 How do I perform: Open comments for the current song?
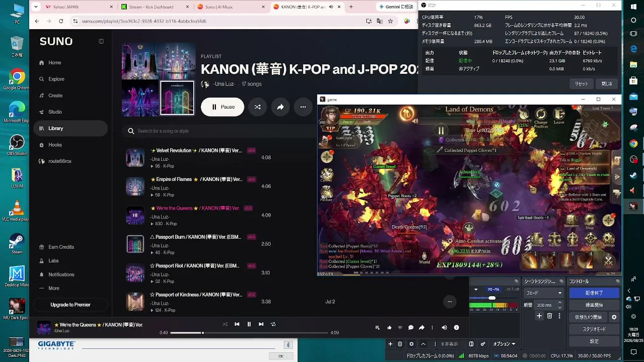click(x=411, y=328)
